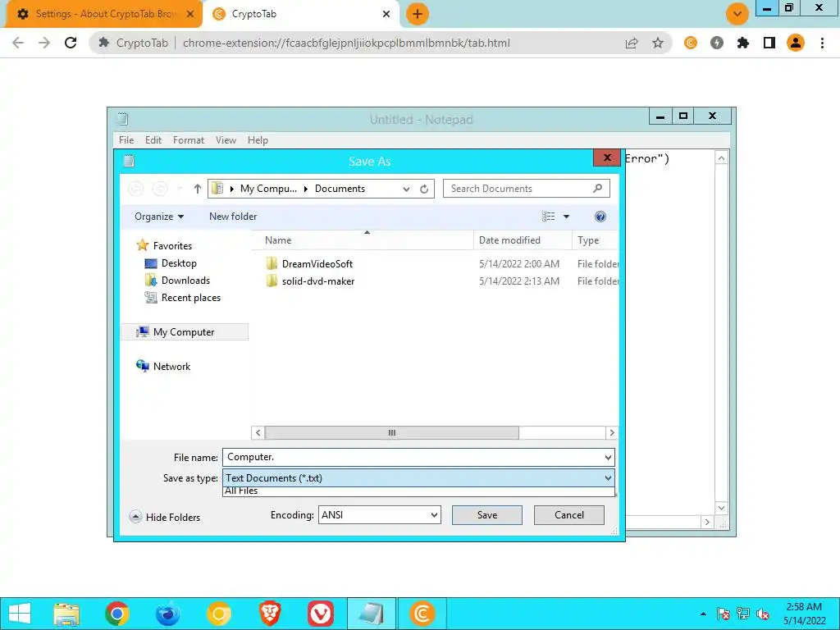840x630 pixels.
Task: Open the tab search dropdown arrow
Action: tap(737, 14)
